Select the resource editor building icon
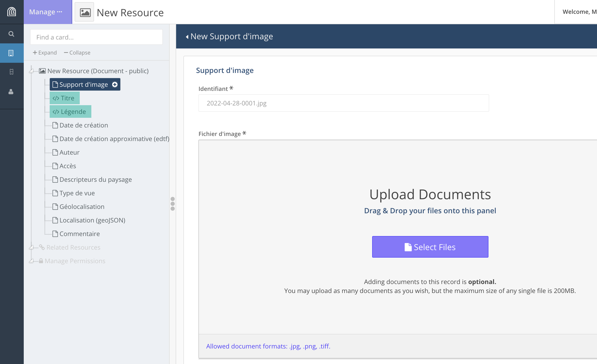Image resolution: width=597 pixels, height=364 pixels. click(11, 53)
